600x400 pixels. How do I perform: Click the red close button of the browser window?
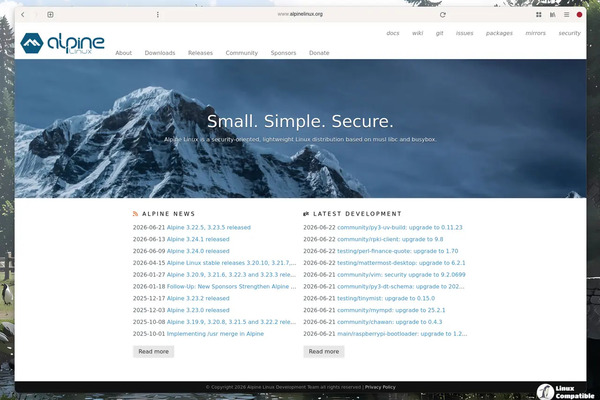pos(579,15)
